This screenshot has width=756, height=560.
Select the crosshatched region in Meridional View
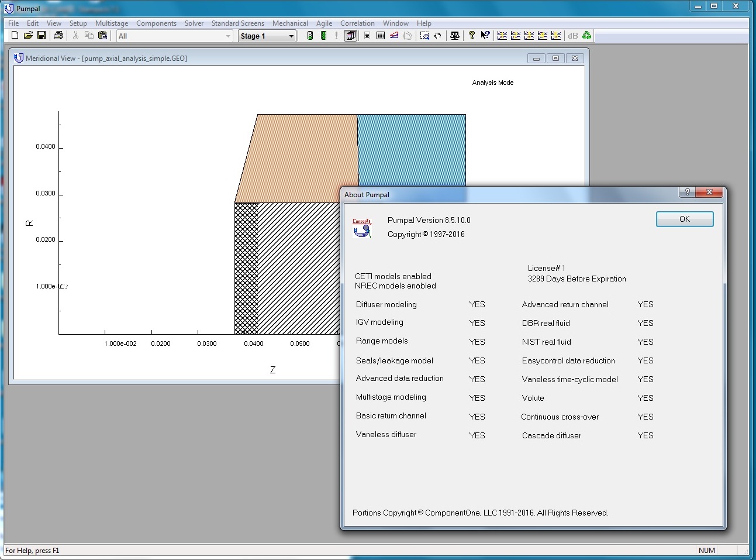click(x=246, y=268)
